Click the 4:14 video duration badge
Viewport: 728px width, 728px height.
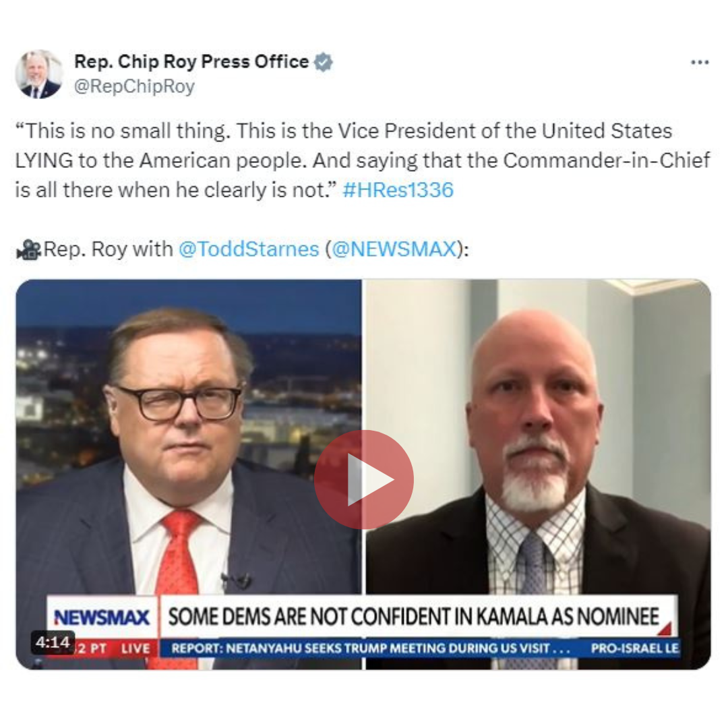[x=53, y=642]
